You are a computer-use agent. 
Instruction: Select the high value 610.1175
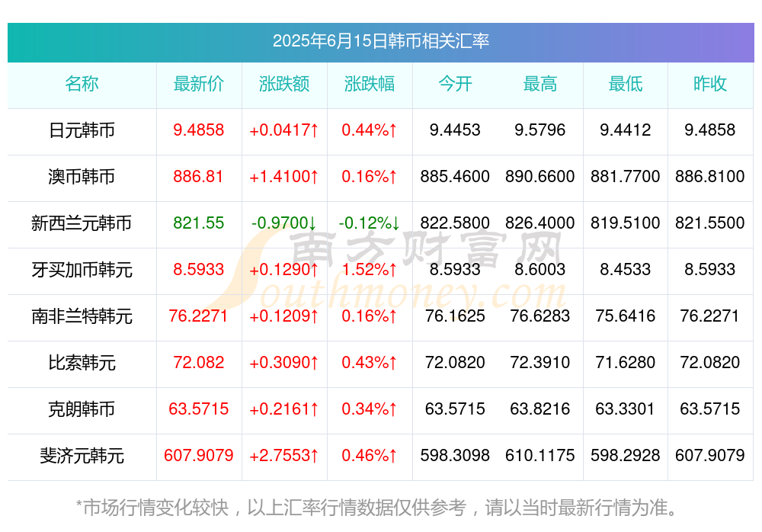tap(540, 455)
